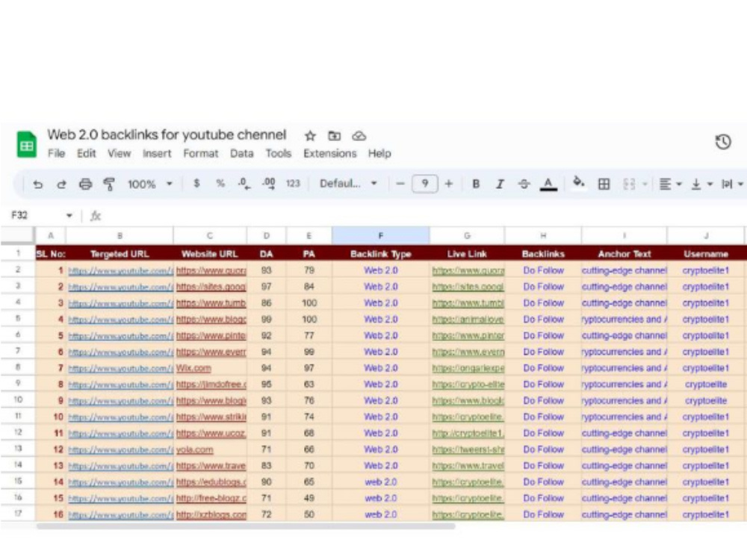Open the Help menu
Image resolution: width=747 pixels, height=560 pixels.
[379, 153]
